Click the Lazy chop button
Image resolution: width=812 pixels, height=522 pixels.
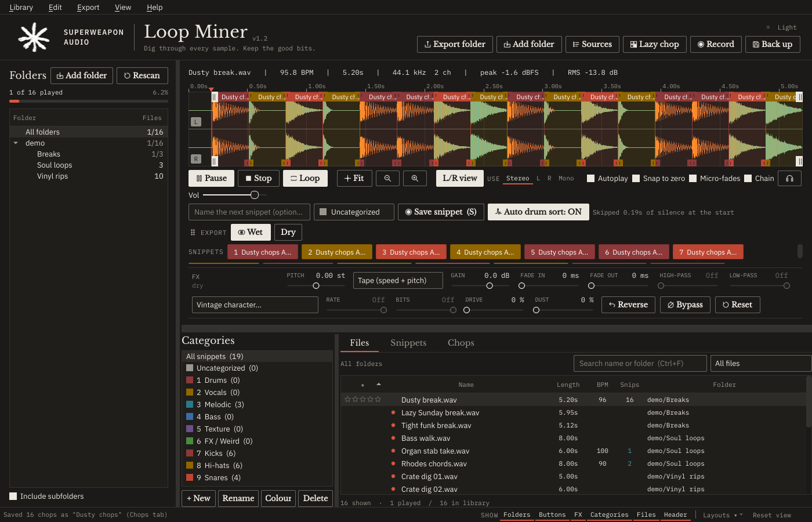pyautogui.click(x=655, y=45)
